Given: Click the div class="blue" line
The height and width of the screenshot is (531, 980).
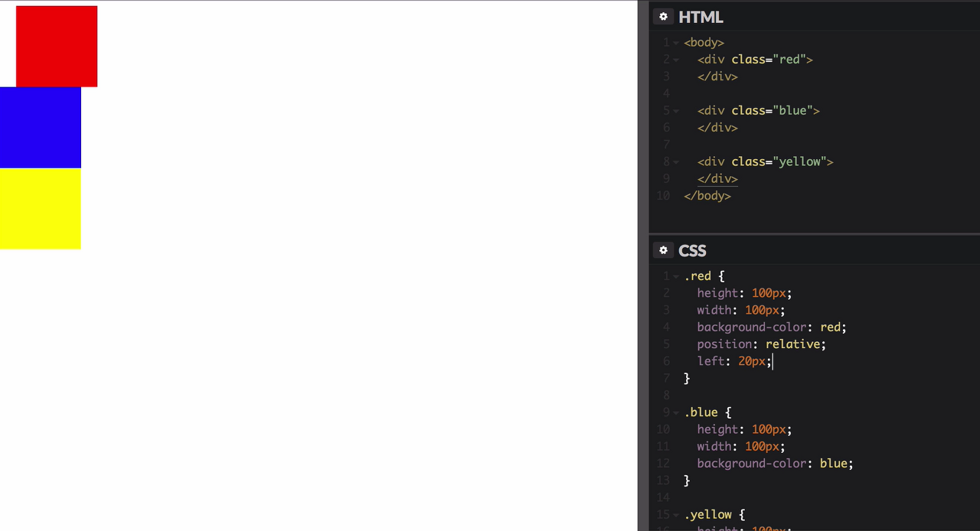Looking at the screenshot, I should click(759, 111).
